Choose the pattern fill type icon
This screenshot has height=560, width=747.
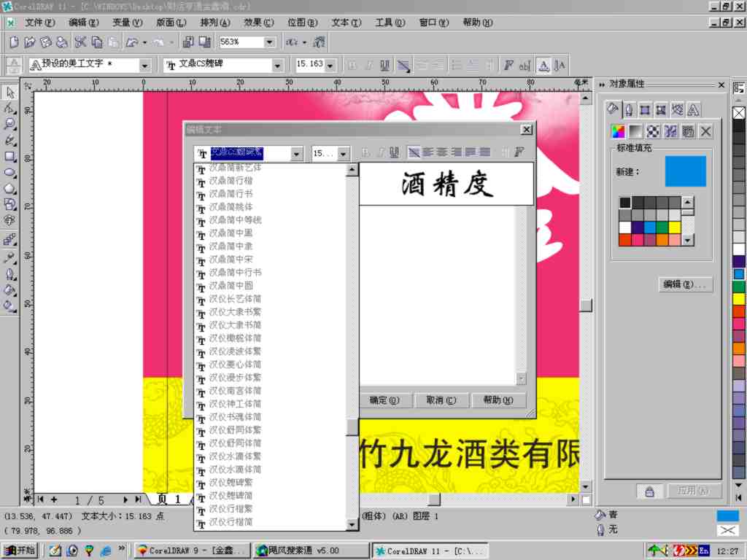pyautogui.click(x=653, y=131)
